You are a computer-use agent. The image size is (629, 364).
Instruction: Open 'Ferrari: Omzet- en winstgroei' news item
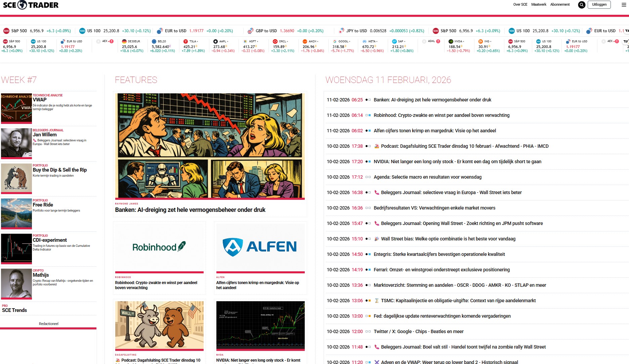click(x=442, y=270)
